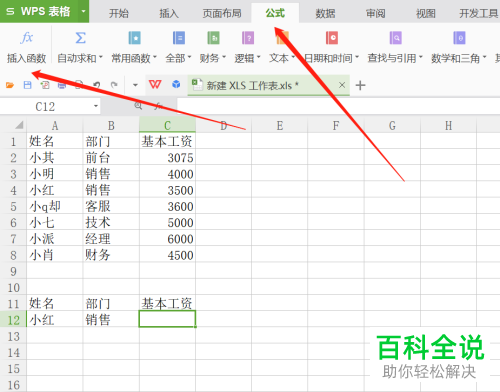500x392 pixels.
Task: Expand the 自动求和 dropdown arrow
Action: (101, 57)
